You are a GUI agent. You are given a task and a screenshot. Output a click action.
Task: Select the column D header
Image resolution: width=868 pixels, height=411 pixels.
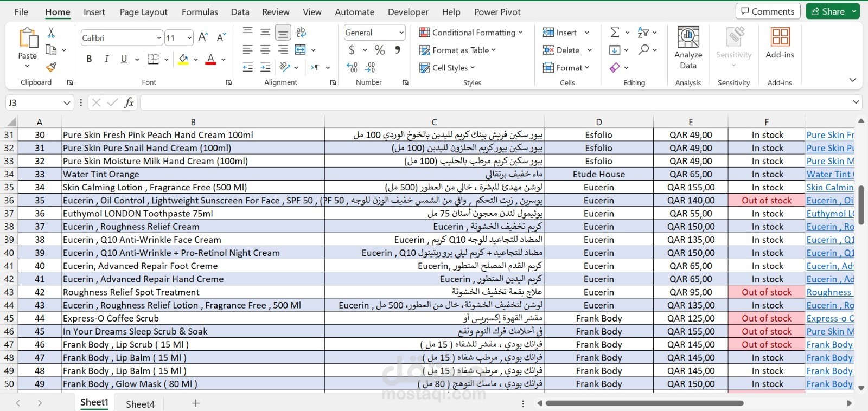click(598, 122)
